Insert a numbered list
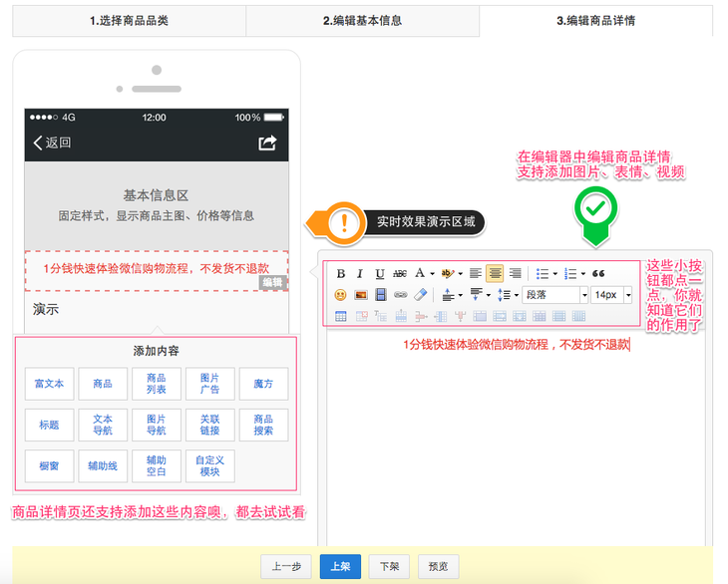The width and height of the screenshot is (728, 584). [570, 274]
